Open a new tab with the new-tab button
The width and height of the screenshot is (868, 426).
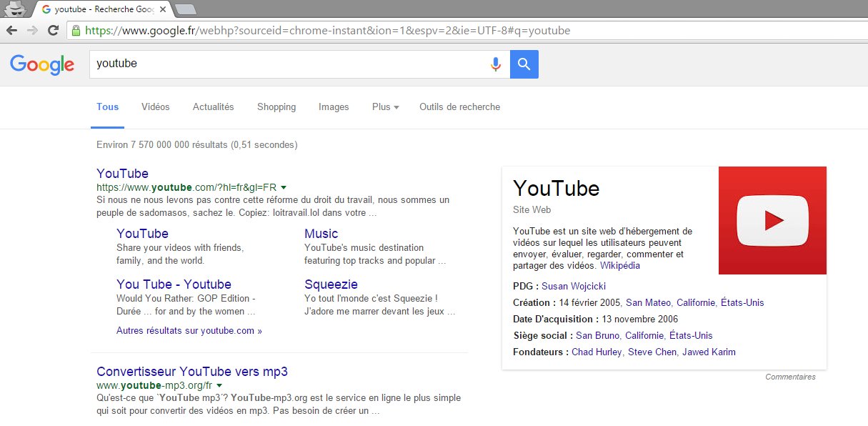[x=186, y=9]
